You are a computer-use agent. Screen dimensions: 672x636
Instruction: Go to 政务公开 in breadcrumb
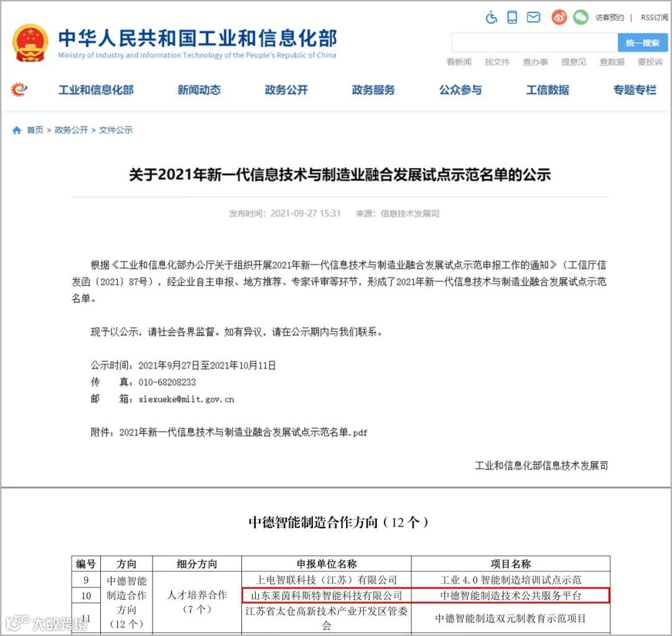click(71, 130)
